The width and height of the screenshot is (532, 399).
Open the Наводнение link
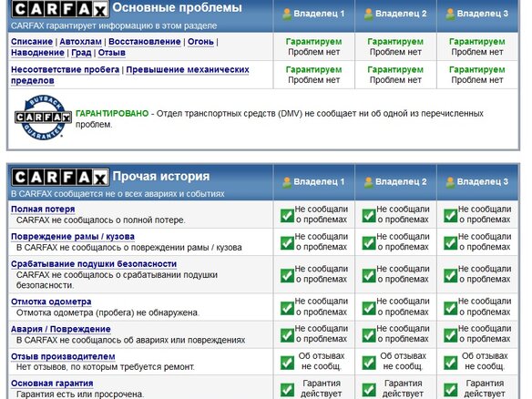coord(37,53)
